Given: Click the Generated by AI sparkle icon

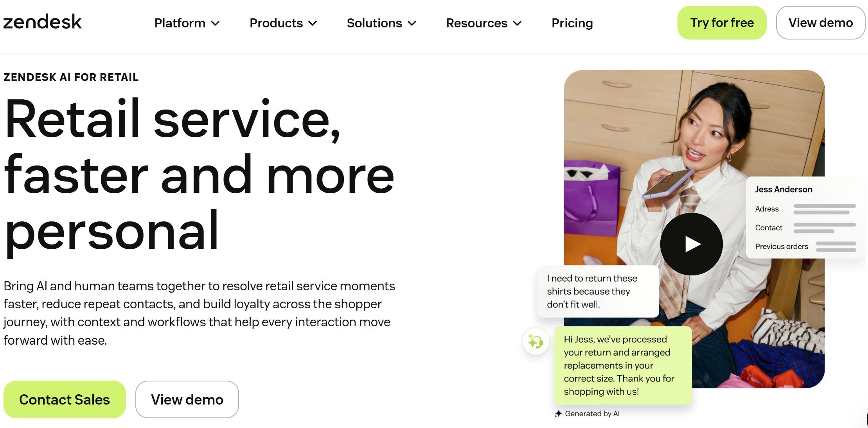Looking at the screenshot, I should (x=558, y=414).
